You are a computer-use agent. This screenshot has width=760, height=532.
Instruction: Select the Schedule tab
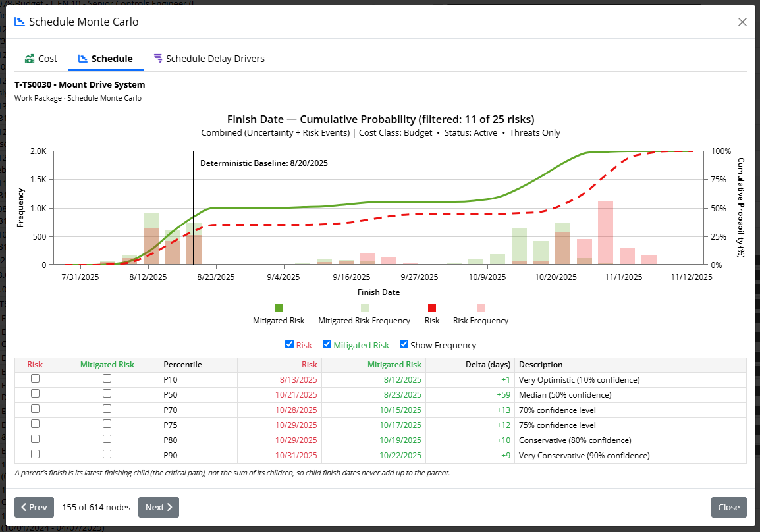pos(105,59)
